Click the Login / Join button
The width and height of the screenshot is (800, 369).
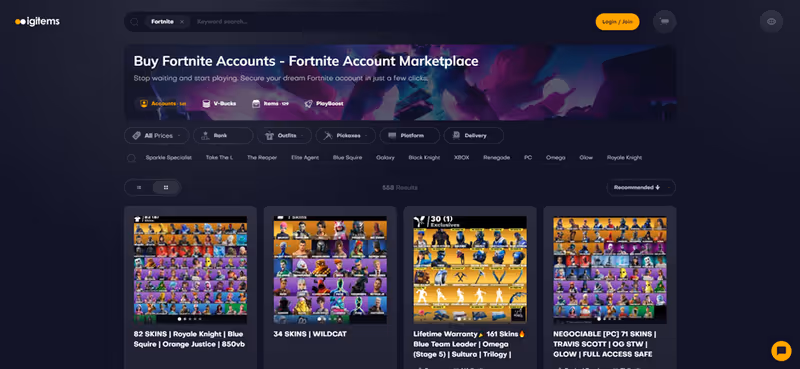pyautogui.click(x=617, y=22)
